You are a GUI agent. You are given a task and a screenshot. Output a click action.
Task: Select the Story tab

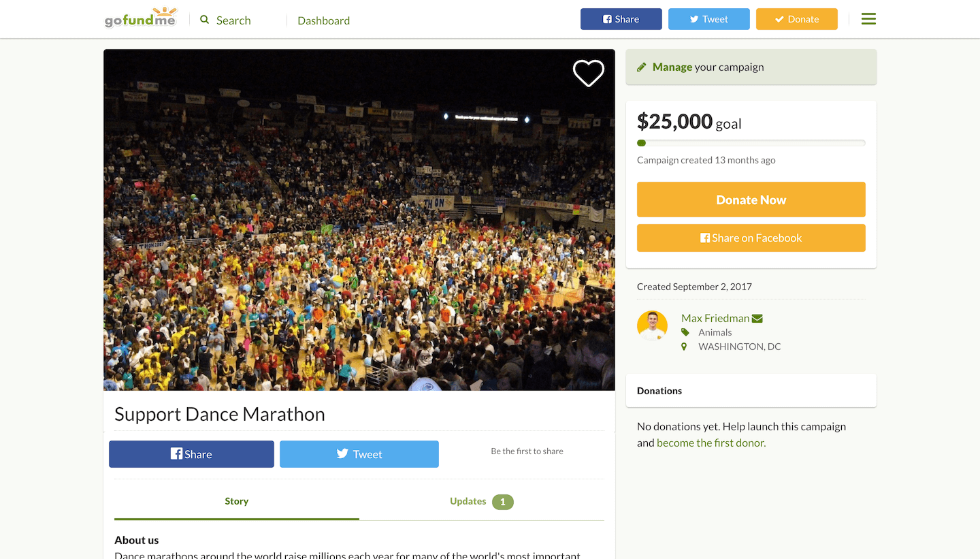236,501
